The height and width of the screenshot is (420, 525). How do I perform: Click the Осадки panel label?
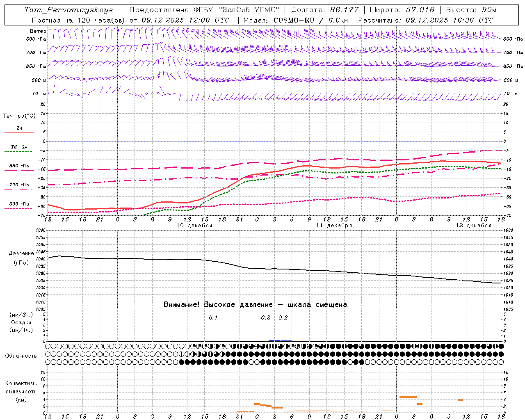pos(21,322)
